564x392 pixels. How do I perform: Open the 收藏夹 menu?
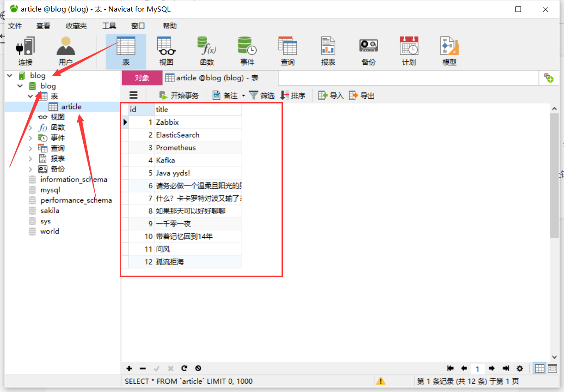[76, 26]
